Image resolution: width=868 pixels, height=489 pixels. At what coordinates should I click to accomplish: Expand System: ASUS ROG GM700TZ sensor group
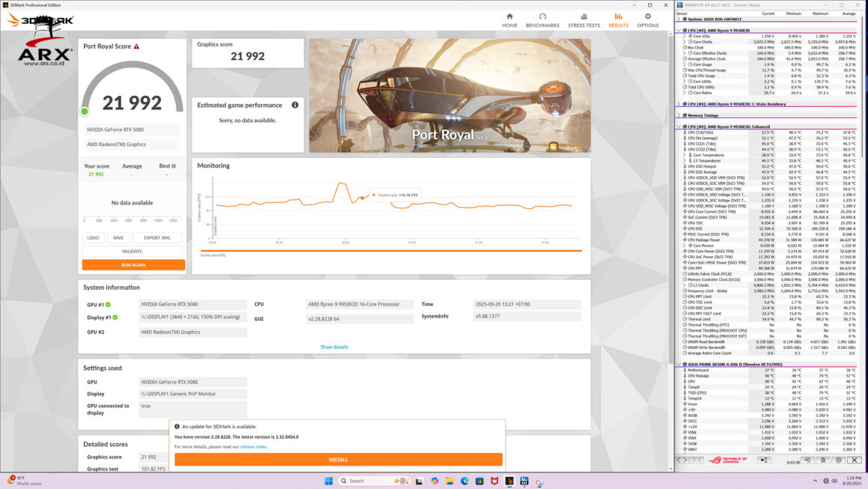679,19
